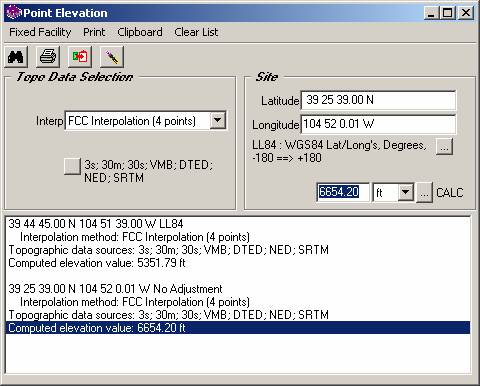The height and width of the screenshot is (386, 480).
Task: Click the binoculars Fixed Facility toolbar icon
Action: pos(16,57)
